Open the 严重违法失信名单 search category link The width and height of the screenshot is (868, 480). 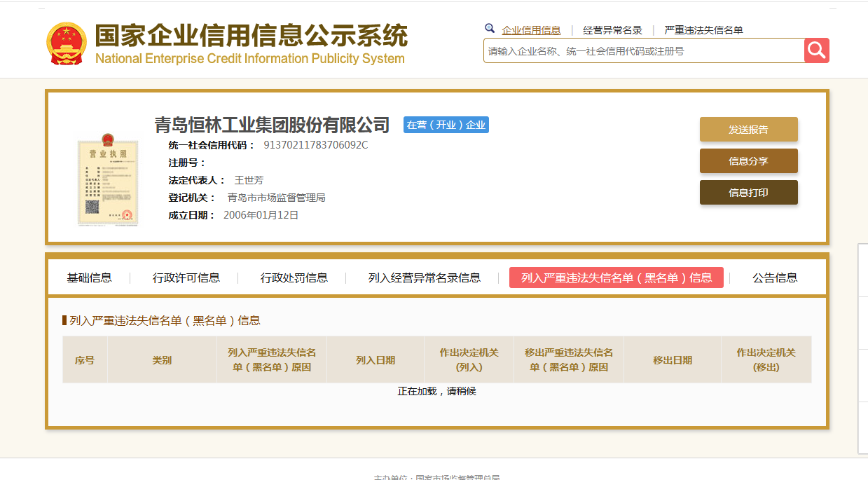click(704, 30)
